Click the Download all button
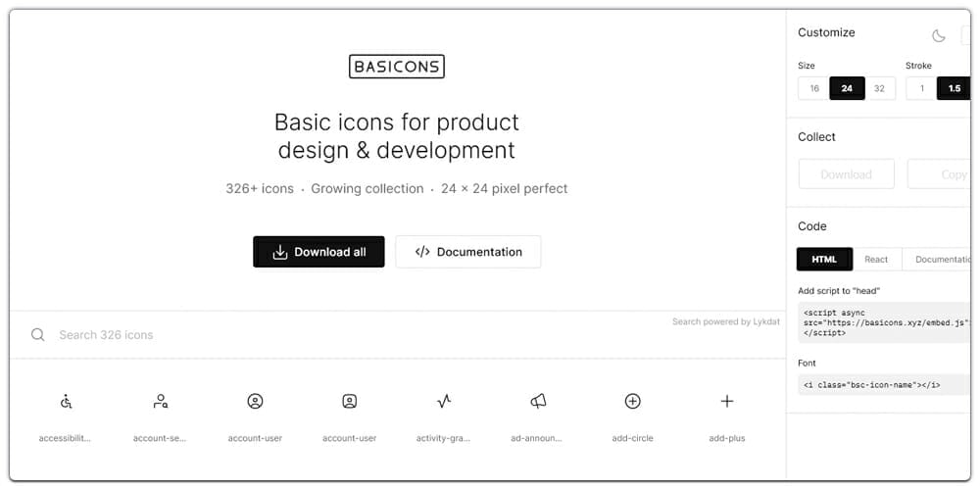The height and width of the screenshot is (490, 980). click(x=318, y=252)
